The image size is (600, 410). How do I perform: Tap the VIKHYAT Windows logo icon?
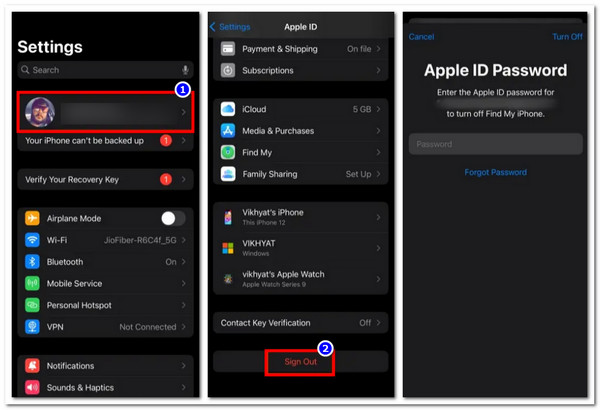pos(228,248)
